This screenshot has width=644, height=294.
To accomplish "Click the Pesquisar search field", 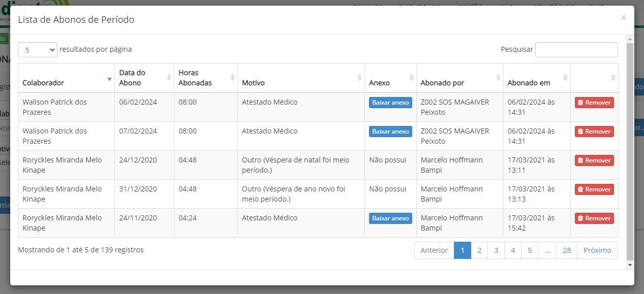I will pos(576,50).
